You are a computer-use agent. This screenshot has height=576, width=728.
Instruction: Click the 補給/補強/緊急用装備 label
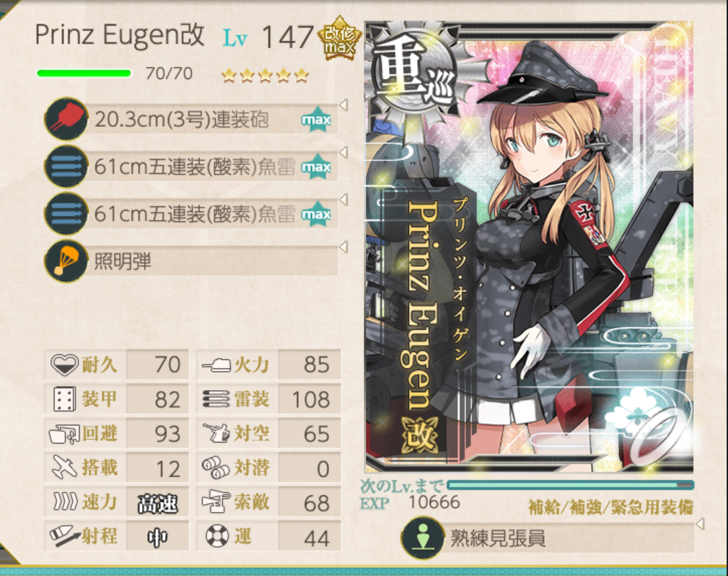tap(610, 507)
